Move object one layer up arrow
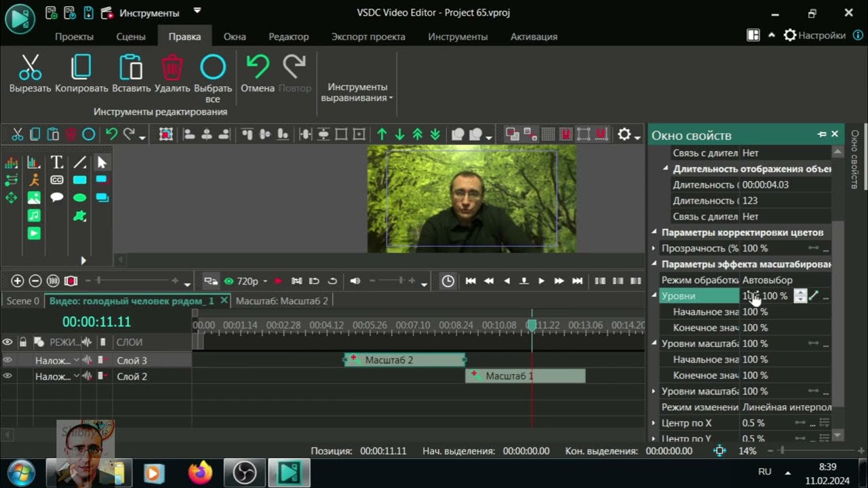The width and height of the screenshot is (868, 488). point(382,134)
